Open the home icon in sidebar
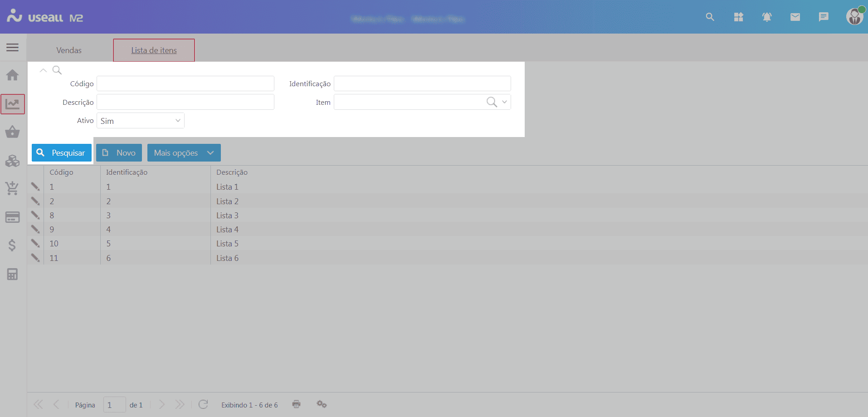The height and width of the screenshot is (417, 868). click(12, 75)
